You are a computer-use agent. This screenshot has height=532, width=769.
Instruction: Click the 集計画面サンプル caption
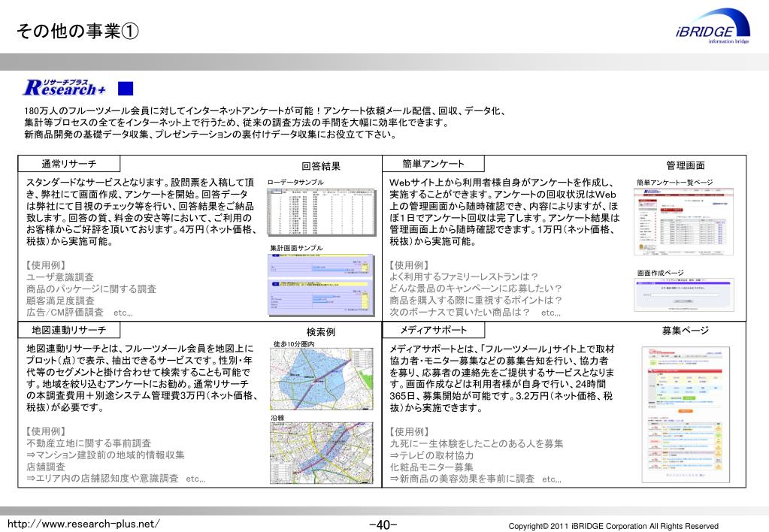(x=296, y=248)
